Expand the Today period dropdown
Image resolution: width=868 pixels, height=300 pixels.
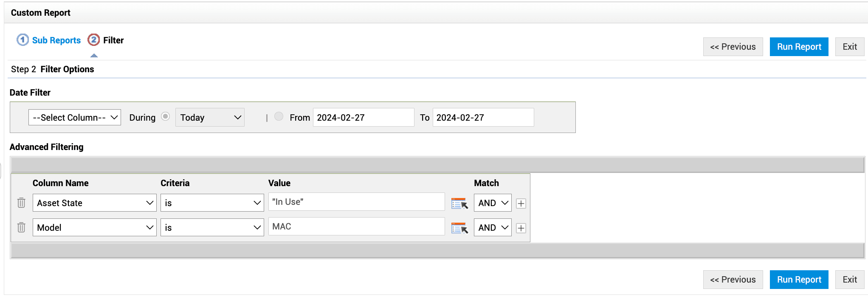pyautogui.click(x=210, y=117)
